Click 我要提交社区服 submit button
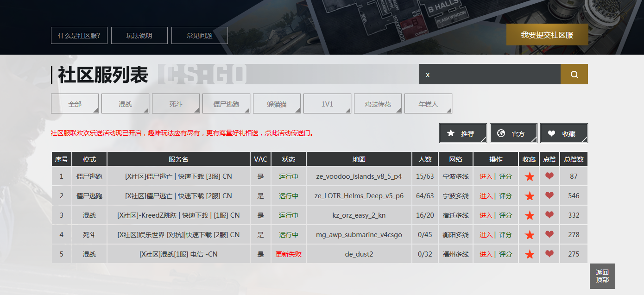This screenshot has height=295, width=644. (547, 35)
